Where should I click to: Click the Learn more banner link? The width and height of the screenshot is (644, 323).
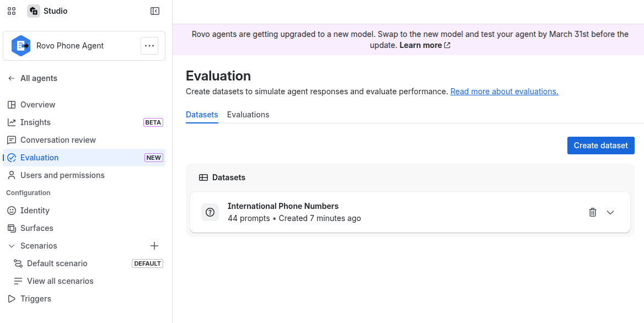[425, 45]
